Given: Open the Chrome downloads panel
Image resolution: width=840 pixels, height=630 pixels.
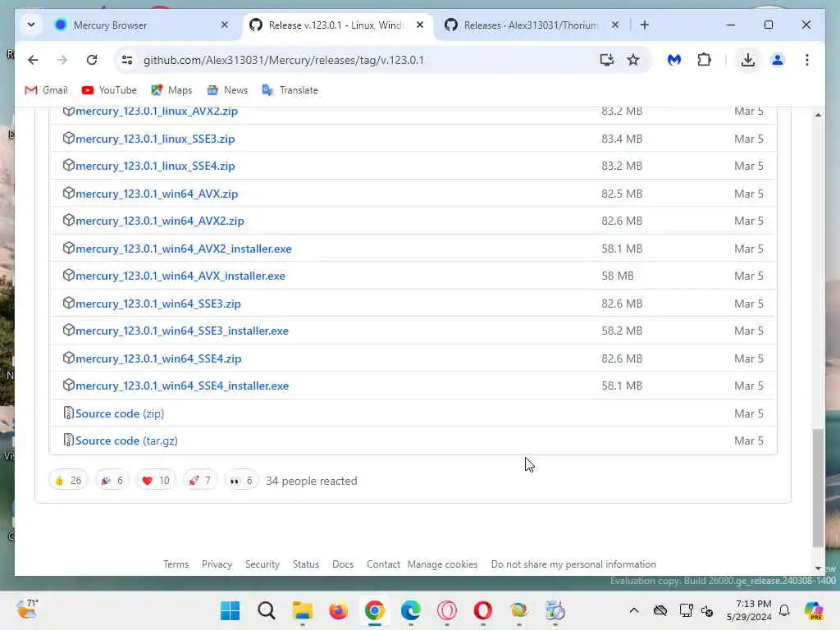Looking at the screenshot, I should tap(748, 60).
